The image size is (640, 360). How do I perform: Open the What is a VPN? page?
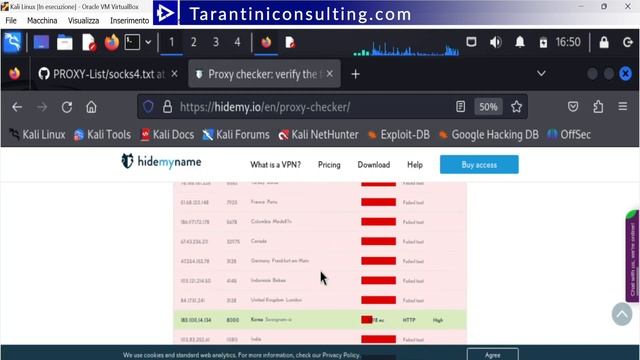point(276,165)
